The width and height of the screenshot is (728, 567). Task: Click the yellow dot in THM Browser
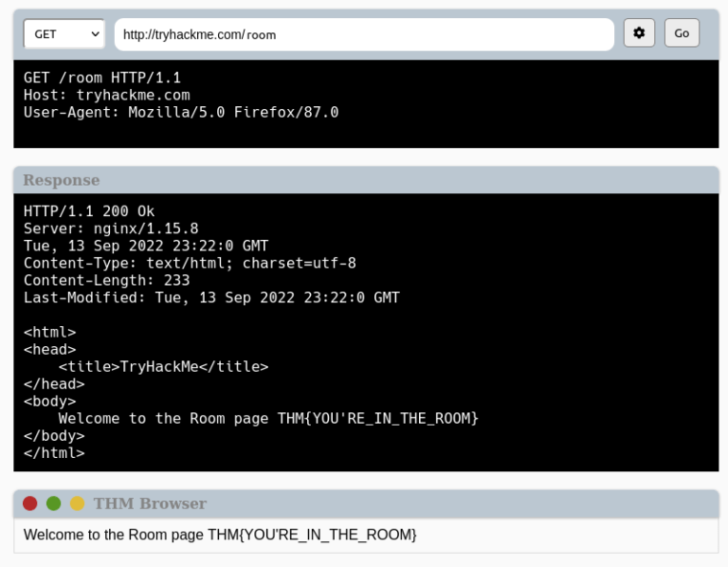(78, 503)
